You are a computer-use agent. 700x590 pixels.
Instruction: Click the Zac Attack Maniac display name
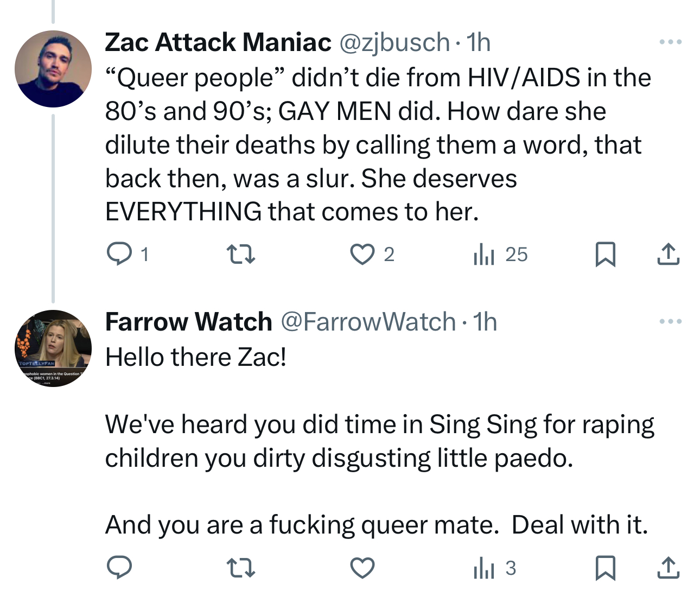coord(218,42)
